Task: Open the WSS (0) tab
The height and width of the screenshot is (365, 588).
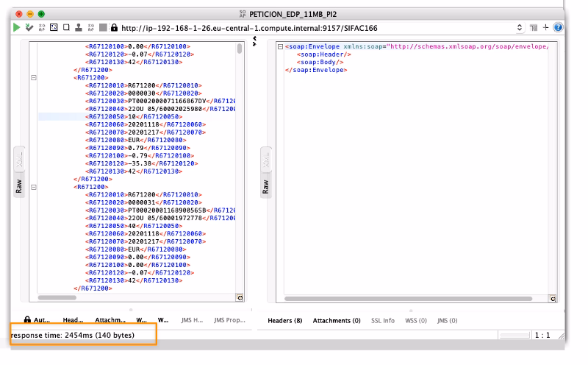Action: tap(416, 320)
